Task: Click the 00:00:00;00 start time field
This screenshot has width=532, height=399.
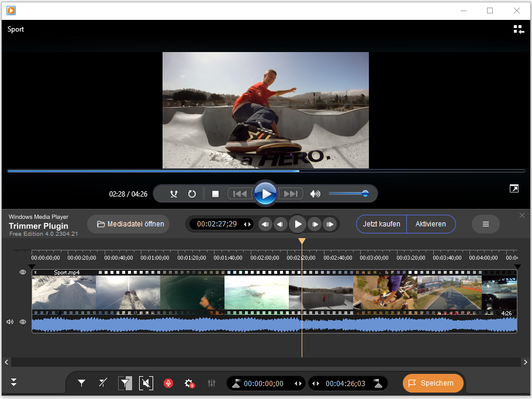Action: 264,383
